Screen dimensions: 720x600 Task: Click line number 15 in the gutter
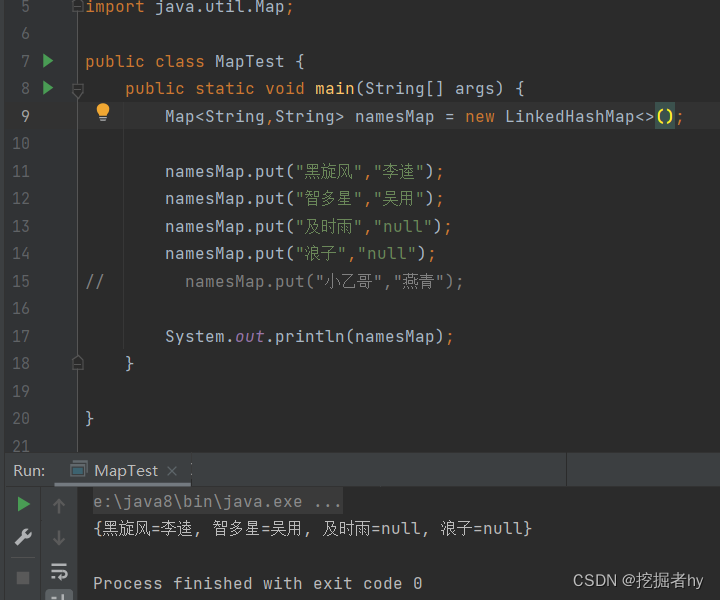coord(21,281)
